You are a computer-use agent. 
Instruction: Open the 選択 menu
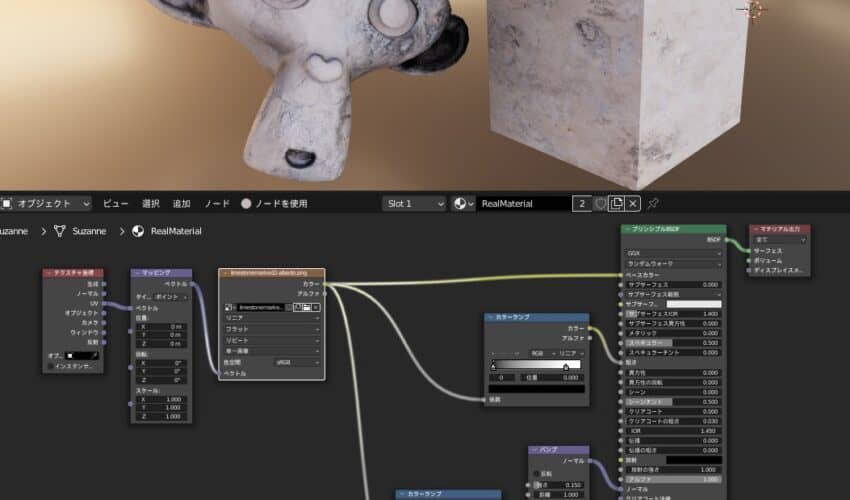151,204
